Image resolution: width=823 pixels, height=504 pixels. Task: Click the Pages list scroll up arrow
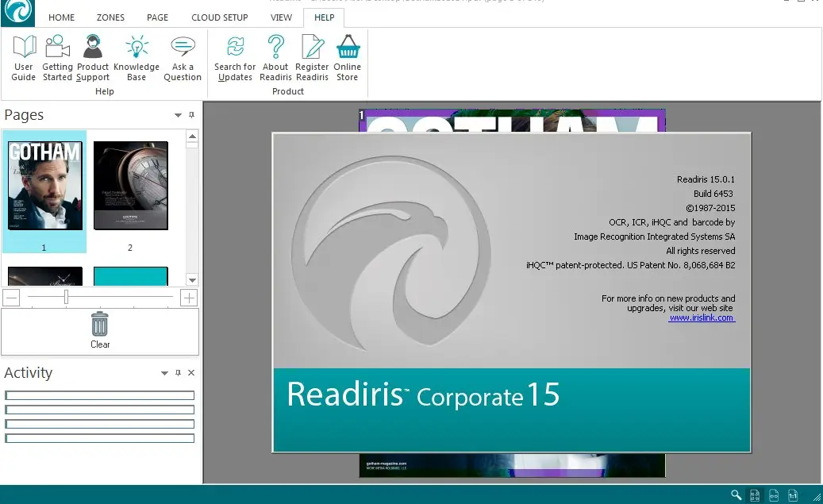pos(192,137)
